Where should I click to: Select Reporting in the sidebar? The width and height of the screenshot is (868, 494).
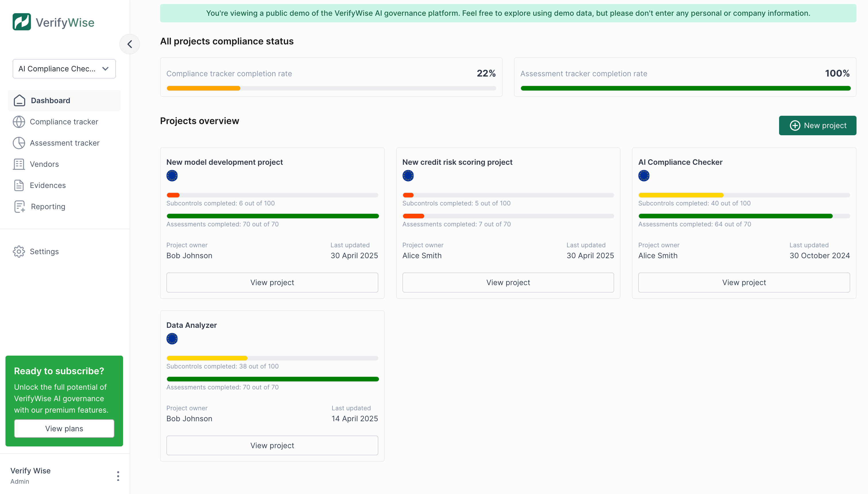tap(48, 206)
